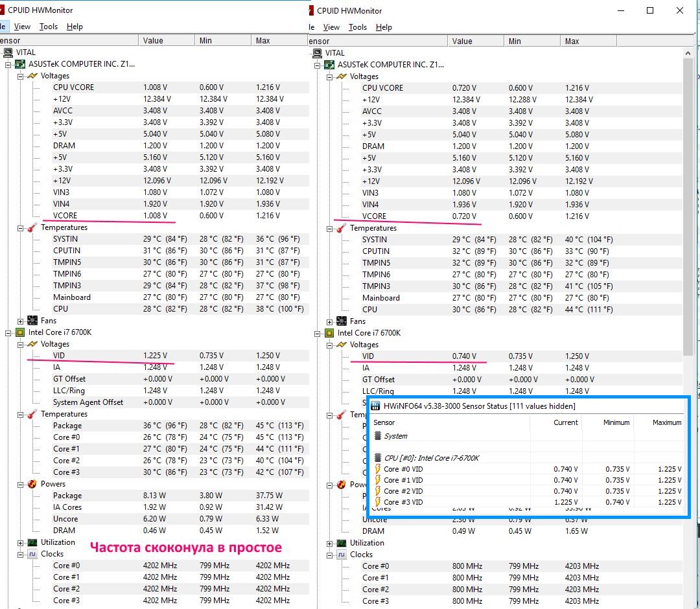Open View menu in left HWMonitor window
Screen dimensions: 700x609
pos(22,27)
